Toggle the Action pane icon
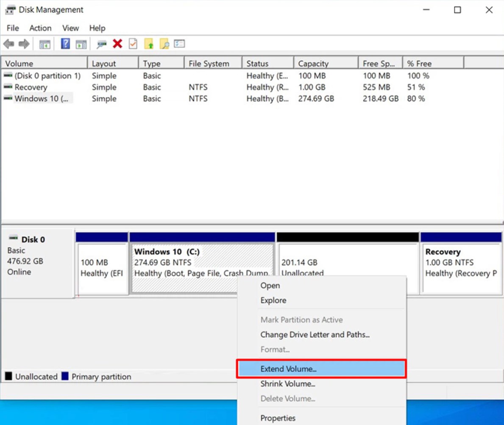This screenshot has height=425, width=504. point(81,44)
